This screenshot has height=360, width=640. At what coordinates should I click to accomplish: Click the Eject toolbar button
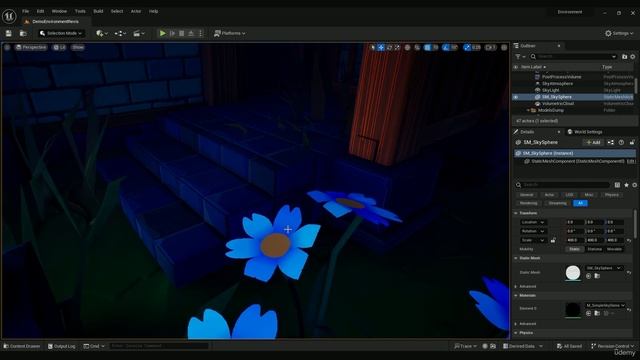pyautogui.click(x=191, y=33)
